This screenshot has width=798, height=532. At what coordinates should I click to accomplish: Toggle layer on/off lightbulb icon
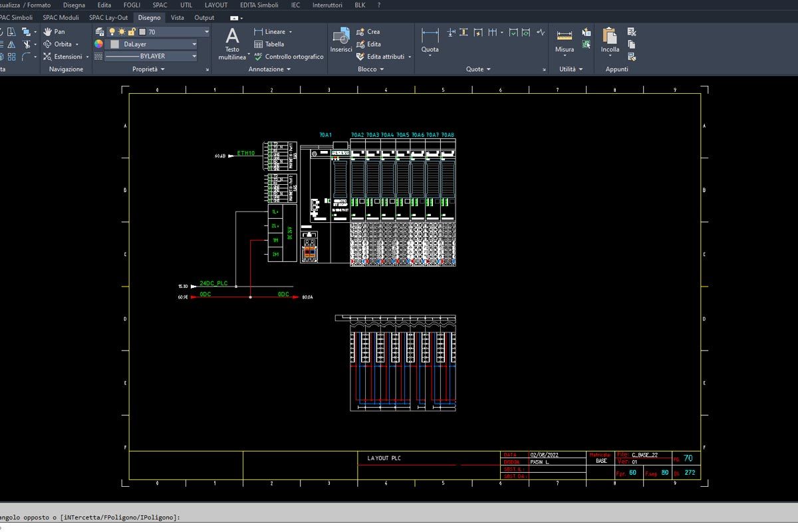pos(112,31)
